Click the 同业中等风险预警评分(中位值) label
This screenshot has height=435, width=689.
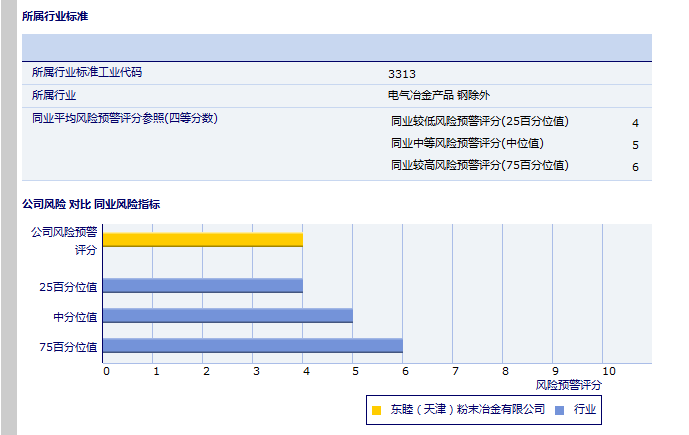[x=467, y=144]
